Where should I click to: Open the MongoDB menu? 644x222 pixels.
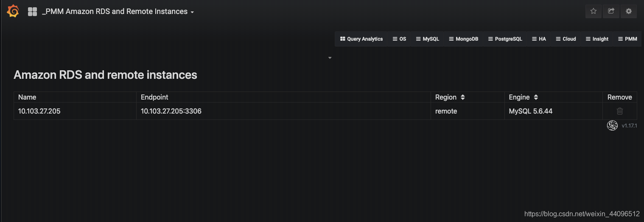click(463, 39)
